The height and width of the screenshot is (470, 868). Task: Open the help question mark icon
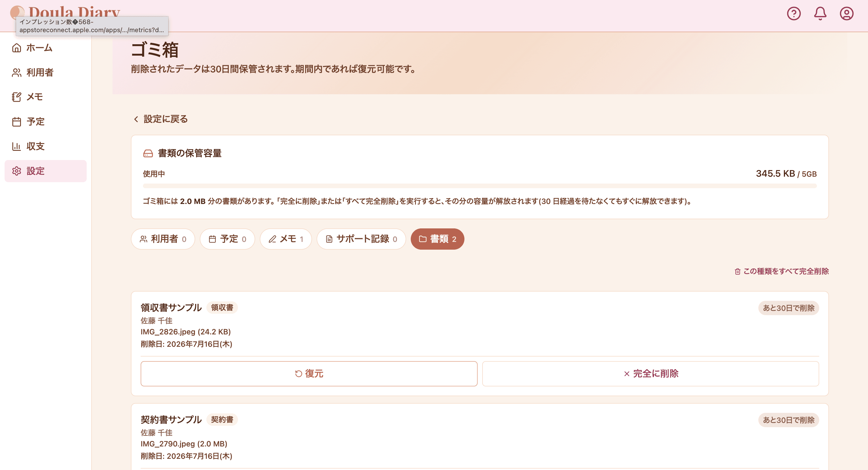pos(794,14)
